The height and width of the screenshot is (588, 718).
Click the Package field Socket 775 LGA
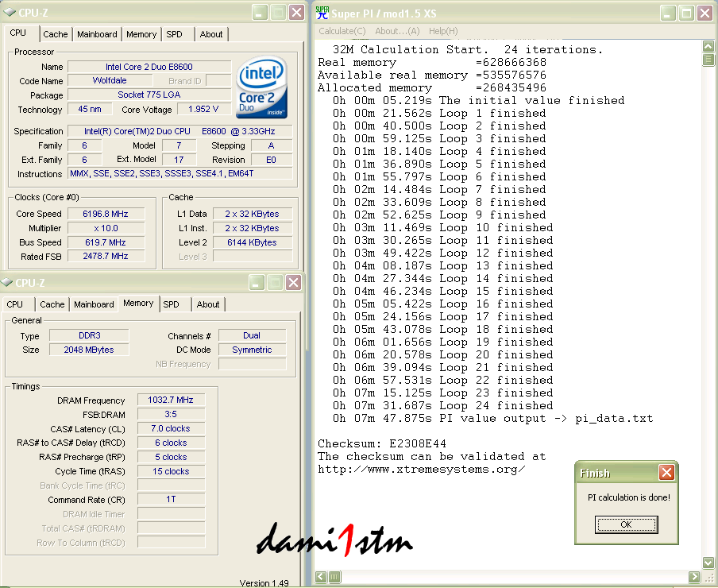(149, 95)
